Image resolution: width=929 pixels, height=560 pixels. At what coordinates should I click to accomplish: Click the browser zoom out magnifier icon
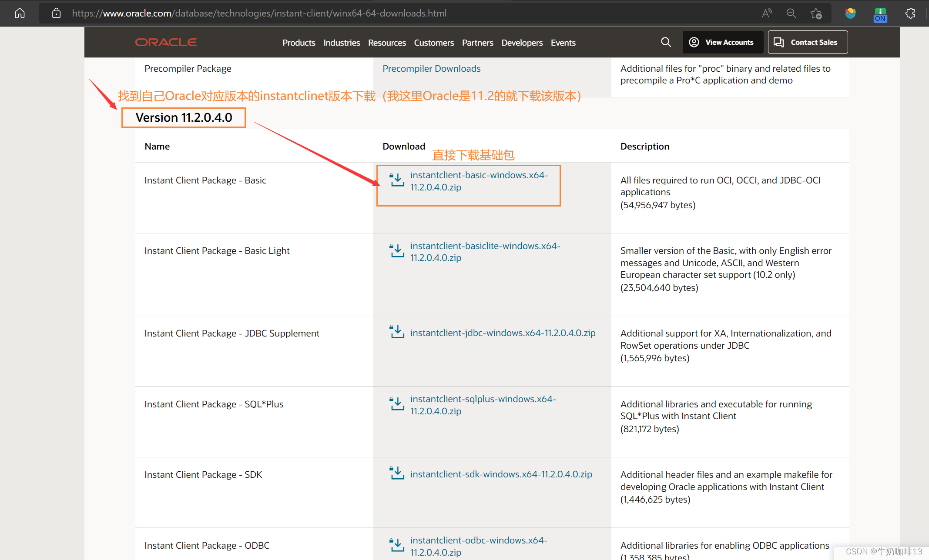tap(791, 13)
